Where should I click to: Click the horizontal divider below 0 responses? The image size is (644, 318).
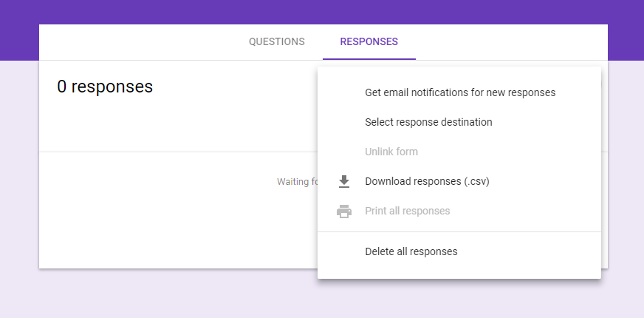(x=178, y=152)
